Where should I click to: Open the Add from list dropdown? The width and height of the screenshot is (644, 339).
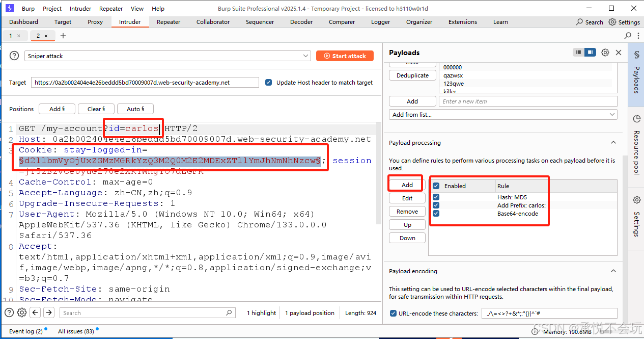[503, 115]
